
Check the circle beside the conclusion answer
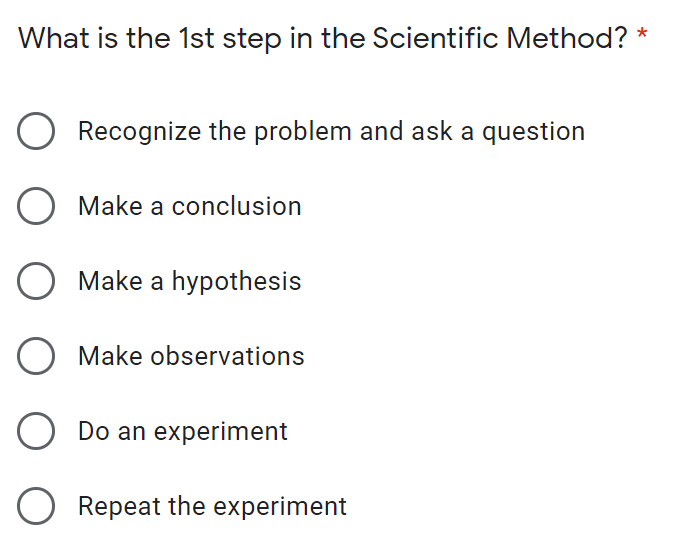click(x=36, y=207)
